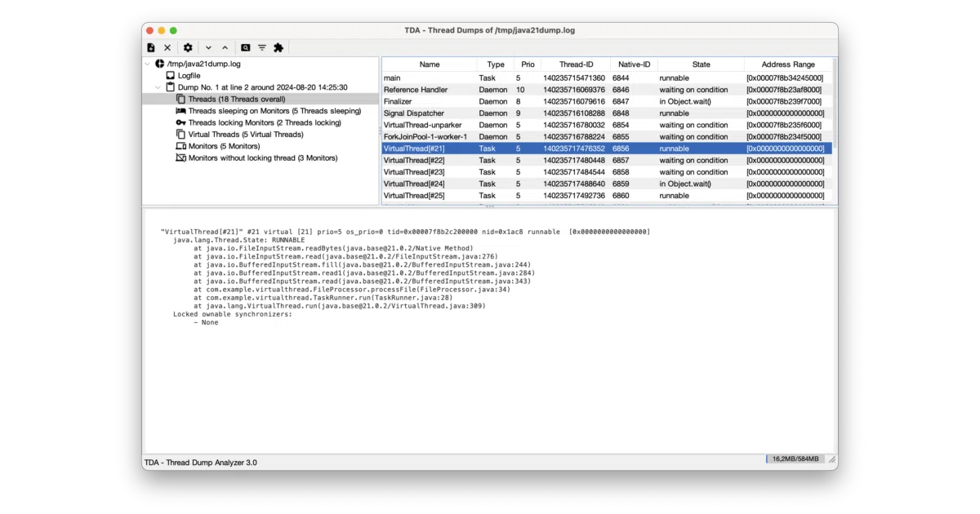The width and height of the screenshot is (980, 514).
Task: Select Monitors (5 Monitors) tree entry
Action: click(224, 146)
